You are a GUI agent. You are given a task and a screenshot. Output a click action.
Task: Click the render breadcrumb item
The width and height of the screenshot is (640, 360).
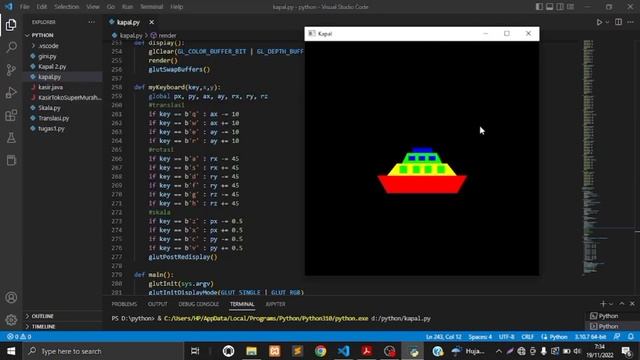pyautogui.click(x=164, y=36)
